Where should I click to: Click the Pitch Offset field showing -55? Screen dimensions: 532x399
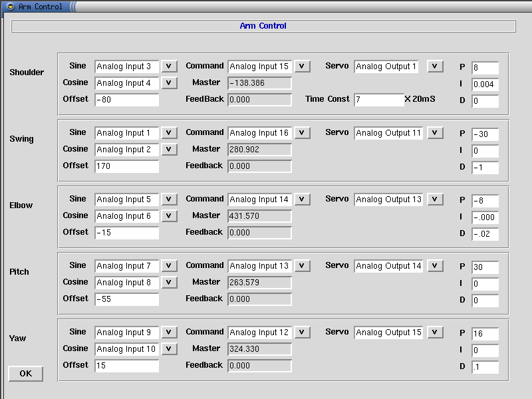pyautogui.click(x=127, y=299)
